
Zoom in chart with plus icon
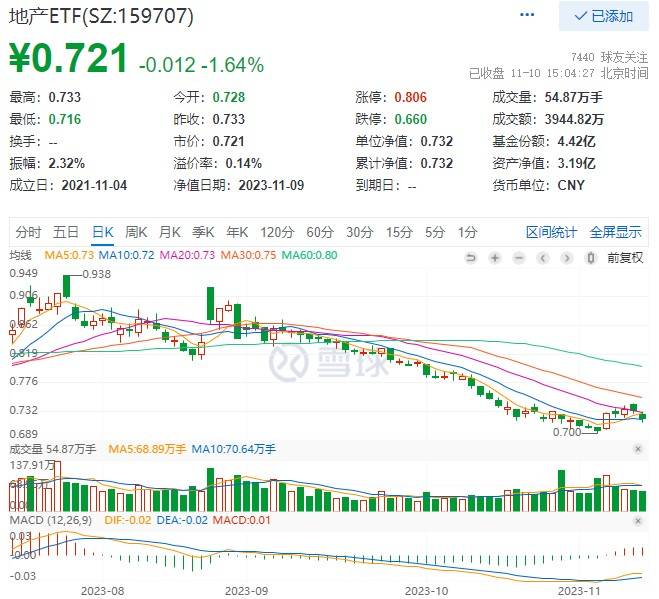pos(495,257)
